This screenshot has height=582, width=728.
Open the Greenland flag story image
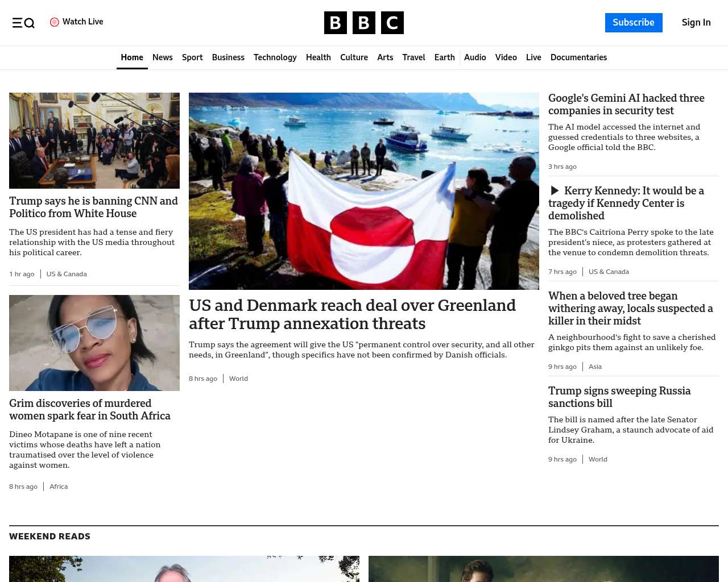(x=364, y=191)
